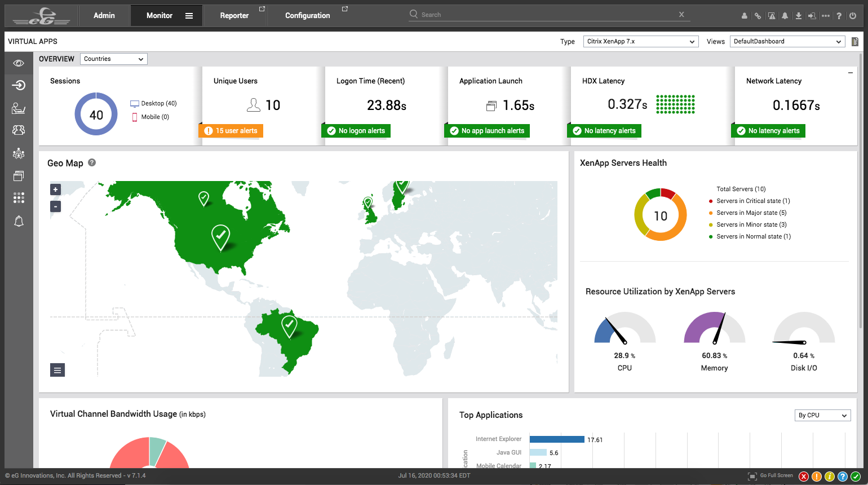
Task: Open the Admin tab
Action: pyautogui.click(x=104, y=16)
